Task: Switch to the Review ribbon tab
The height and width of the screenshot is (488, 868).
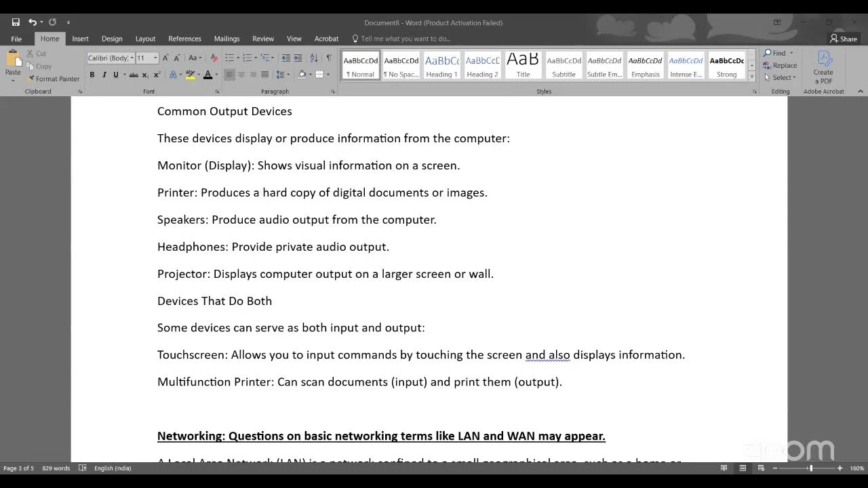Action: coord(263,39)
